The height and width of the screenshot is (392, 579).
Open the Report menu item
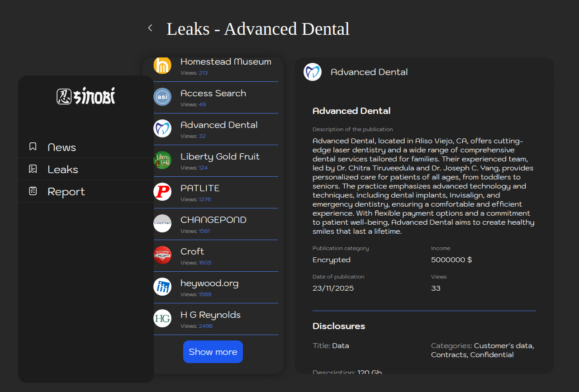66,192
